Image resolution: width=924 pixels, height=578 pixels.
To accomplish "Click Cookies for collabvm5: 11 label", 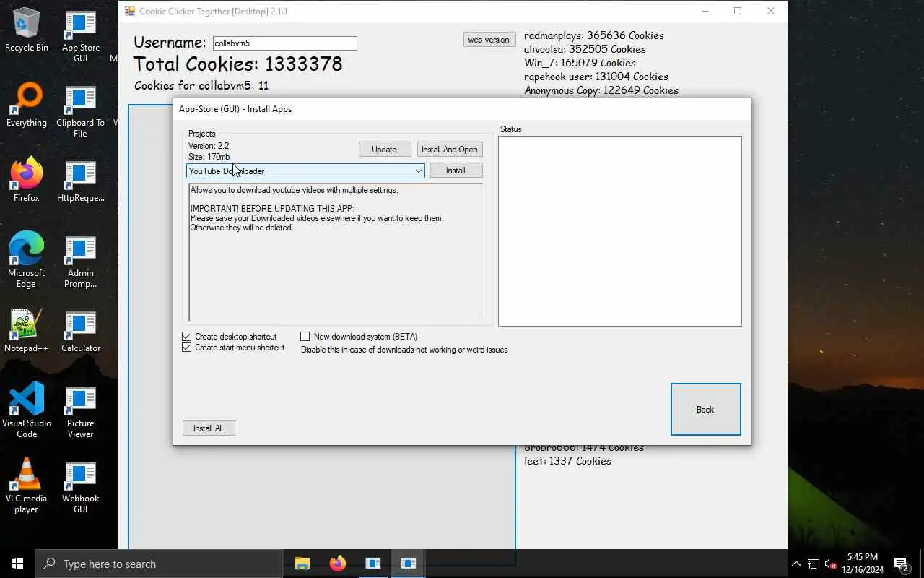I will [x=201, y=85].
